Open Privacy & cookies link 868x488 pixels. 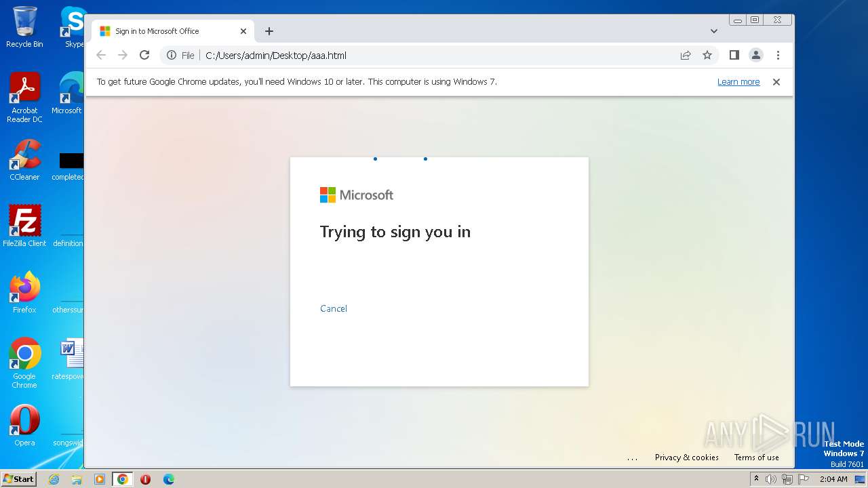(687, 457)
